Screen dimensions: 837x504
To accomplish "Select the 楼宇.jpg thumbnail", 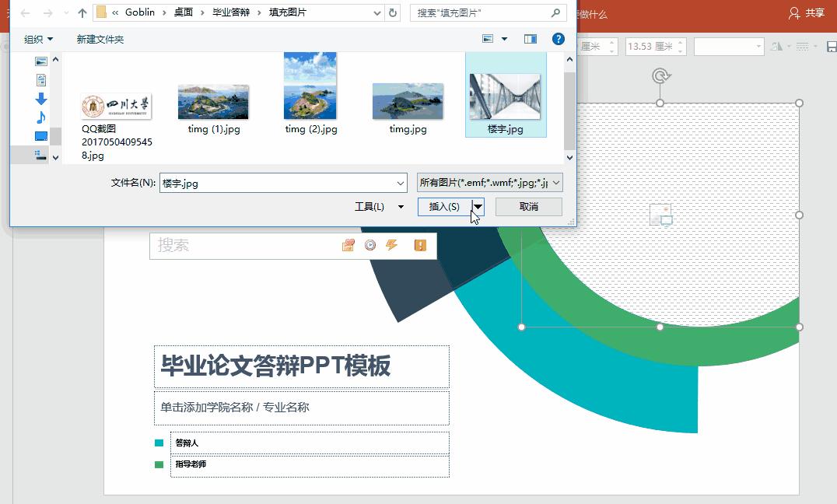I will (x=505, y=96).
